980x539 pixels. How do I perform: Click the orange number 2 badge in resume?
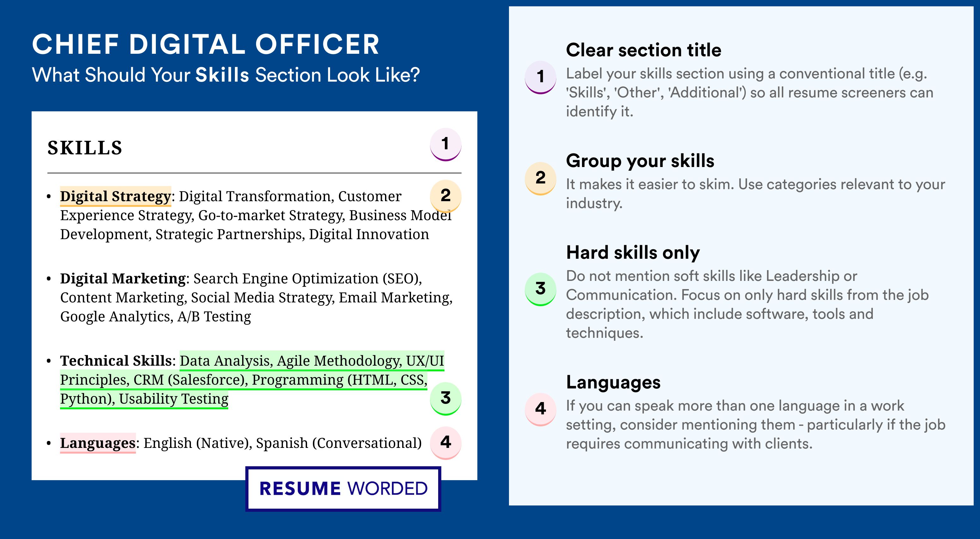pyautogui.click(x=445, y=196)
